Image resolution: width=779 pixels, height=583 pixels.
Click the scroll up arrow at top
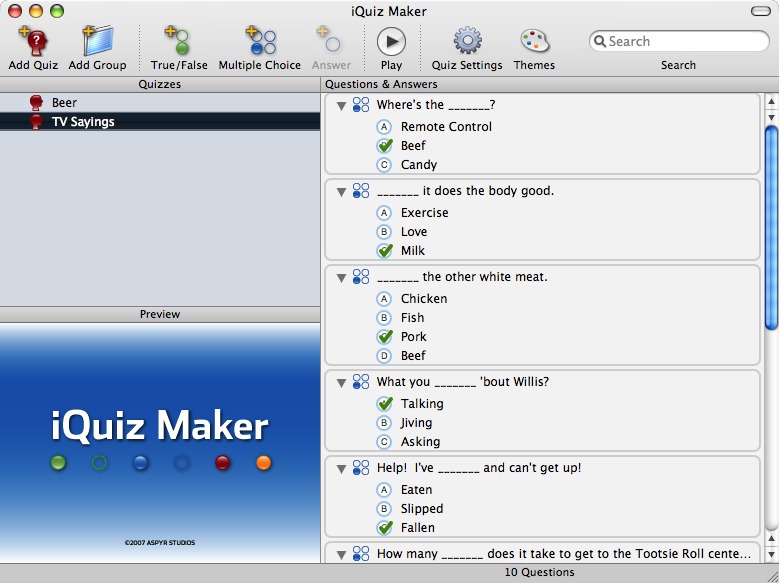pyautogui.click(x=772, y=101)
